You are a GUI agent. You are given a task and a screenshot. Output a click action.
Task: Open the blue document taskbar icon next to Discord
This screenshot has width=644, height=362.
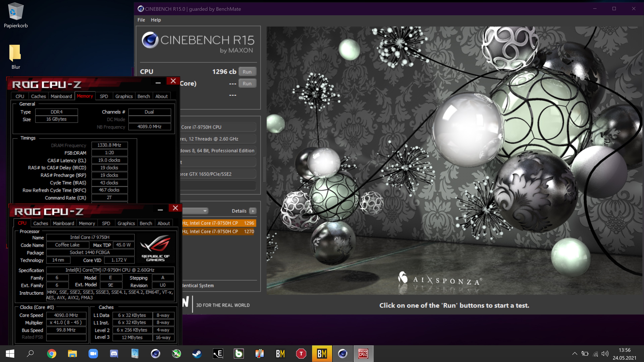pyautogui.click(x=135, y=353)
